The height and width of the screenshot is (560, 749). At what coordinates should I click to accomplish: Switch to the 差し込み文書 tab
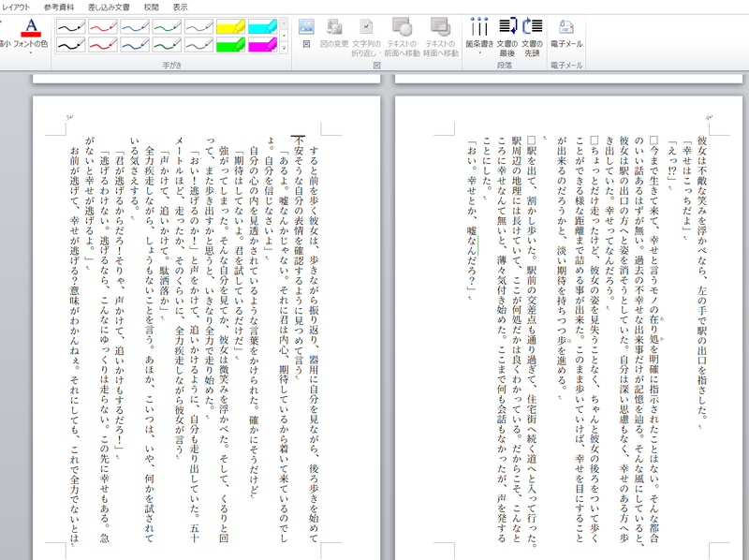(109, 6)
